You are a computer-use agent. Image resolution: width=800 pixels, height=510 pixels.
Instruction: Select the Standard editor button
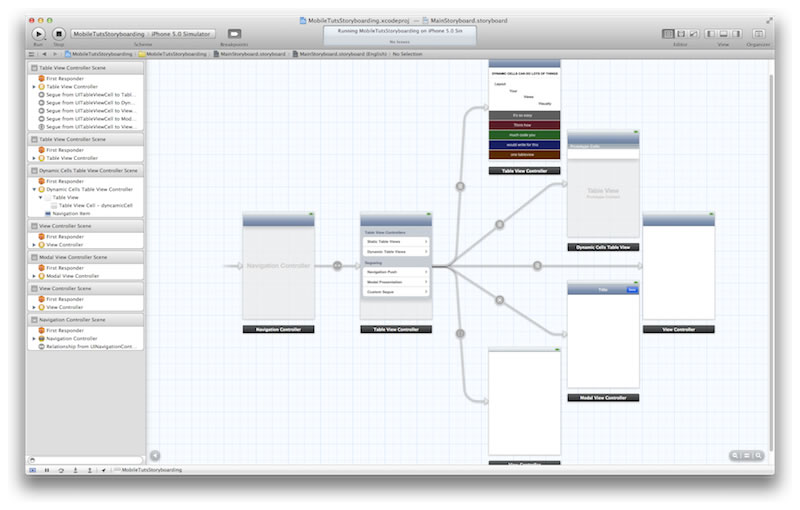pyautogui.click(x=669, y=34)
